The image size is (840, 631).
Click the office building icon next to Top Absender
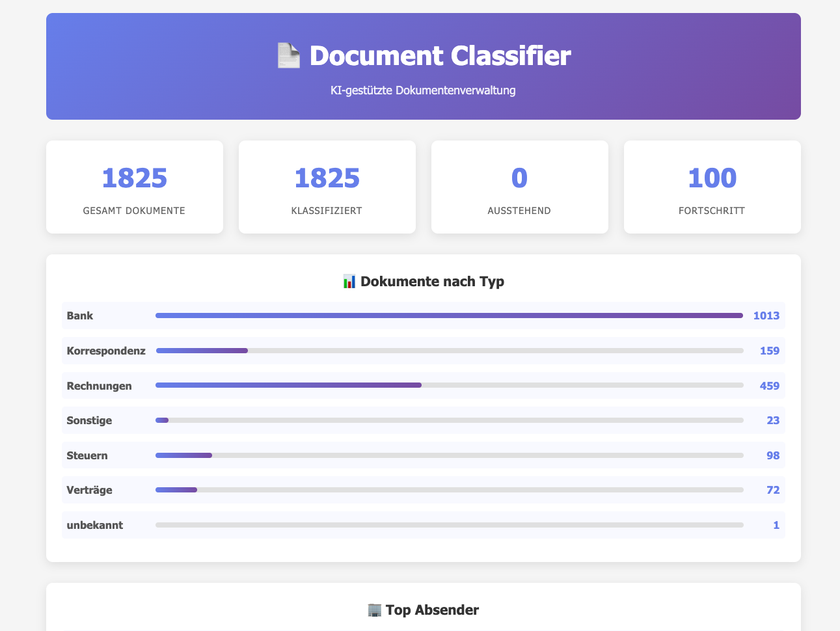373,610
